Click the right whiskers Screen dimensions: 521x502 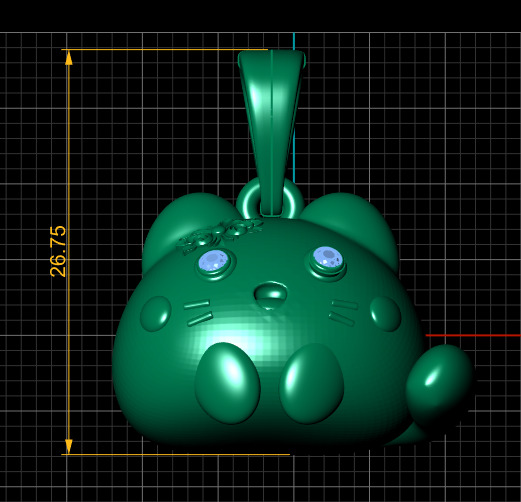[343, 312]
